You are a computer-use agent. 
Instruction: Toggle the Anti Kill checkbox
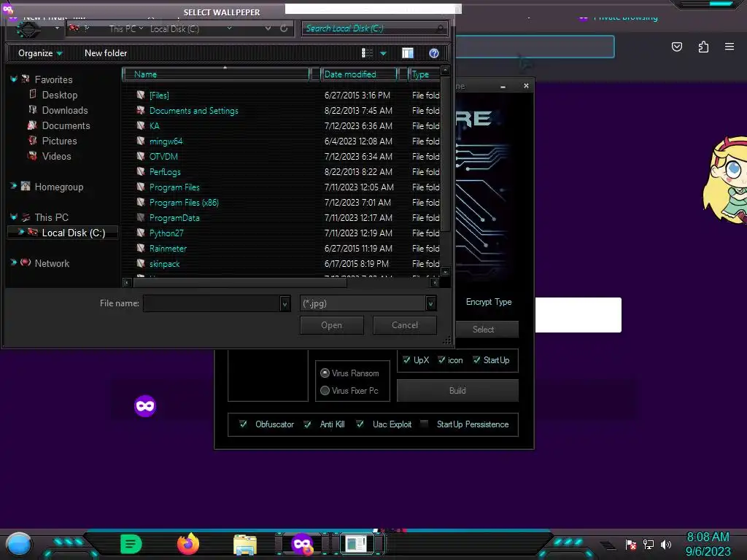[x=307, y=424]
